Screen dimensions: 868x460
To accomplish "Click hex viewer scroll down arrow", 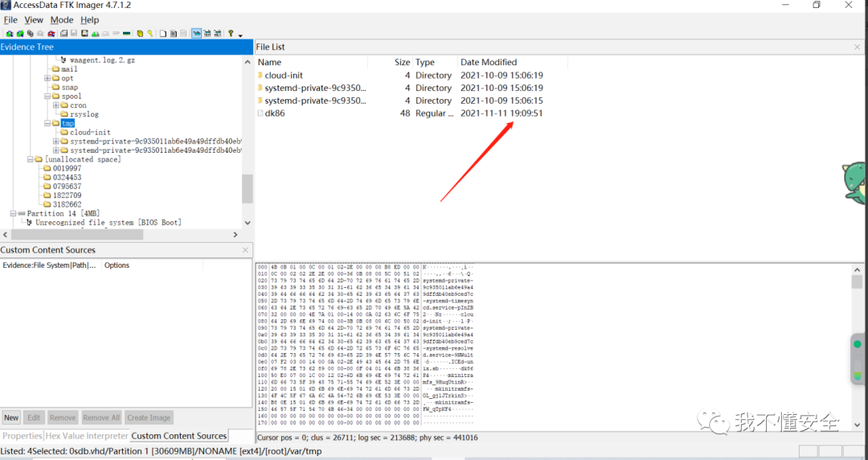I will pyautogui.click(x=857, y=425).
